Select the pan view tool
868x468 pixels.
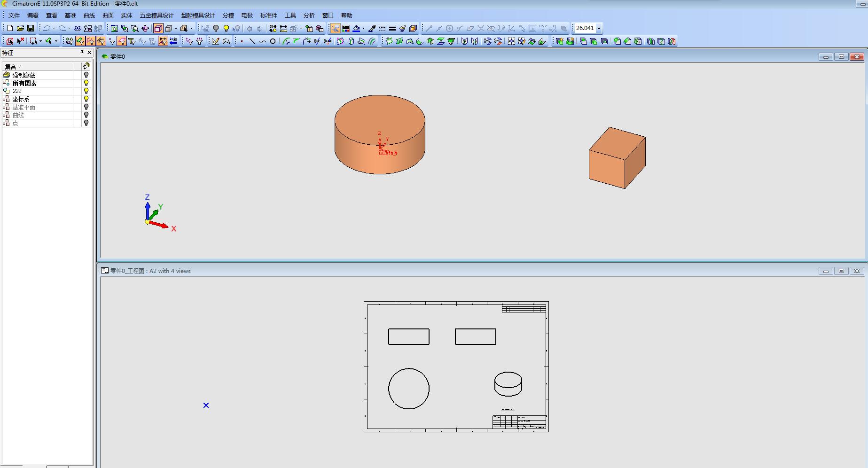click(145, 28)
